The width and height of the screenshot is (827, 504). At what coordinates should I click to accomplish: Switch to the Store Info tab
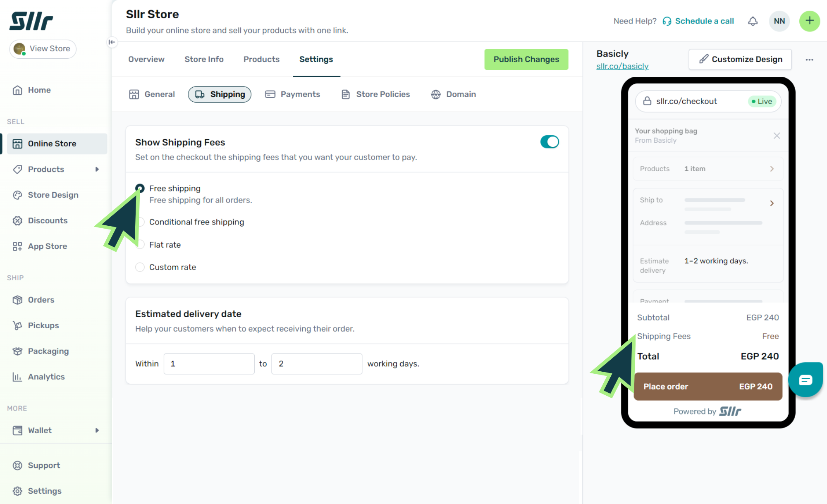pos(204,59)
